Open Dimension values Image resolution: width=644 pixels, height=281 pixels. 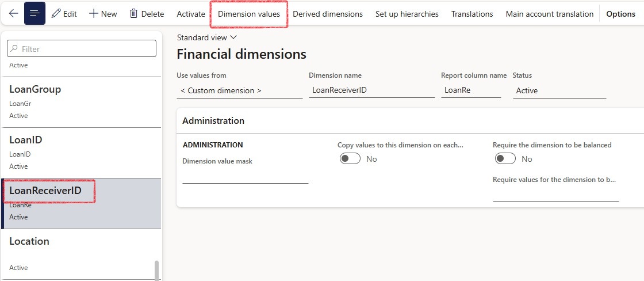(x=249, y=14)
